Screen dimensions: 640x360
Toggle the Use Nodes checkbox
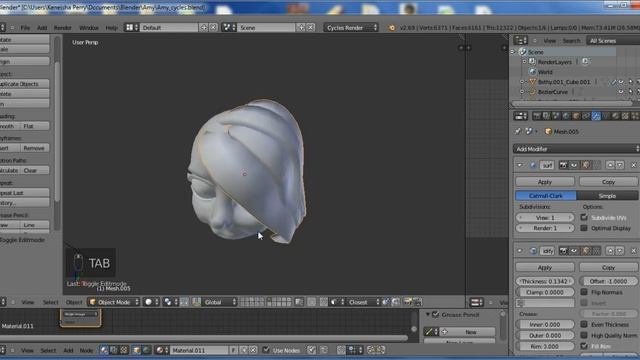coord(266,350)
